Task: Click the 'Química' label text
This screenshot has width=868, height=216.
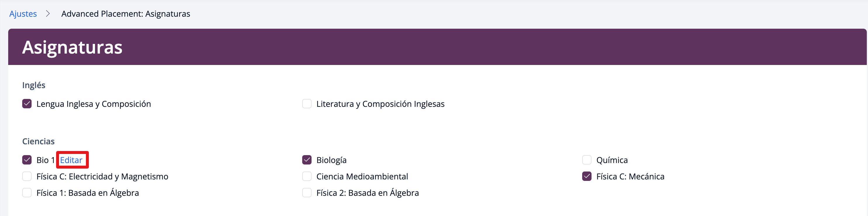Action: pos(612,160)
